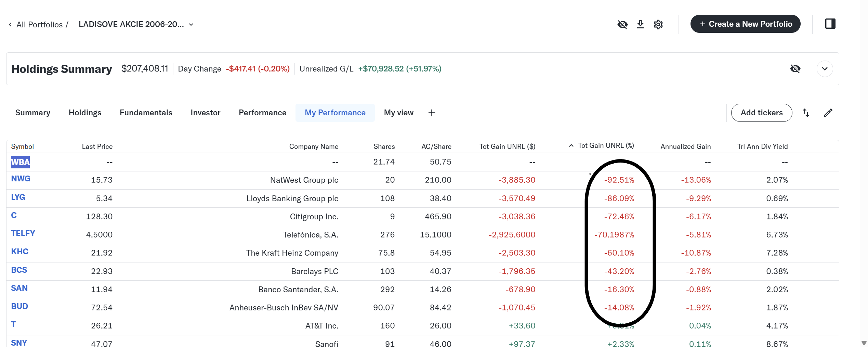Go back using All Portfolios arrow
868x347 pixels.
pyautogui.click(x=10, y=25)
